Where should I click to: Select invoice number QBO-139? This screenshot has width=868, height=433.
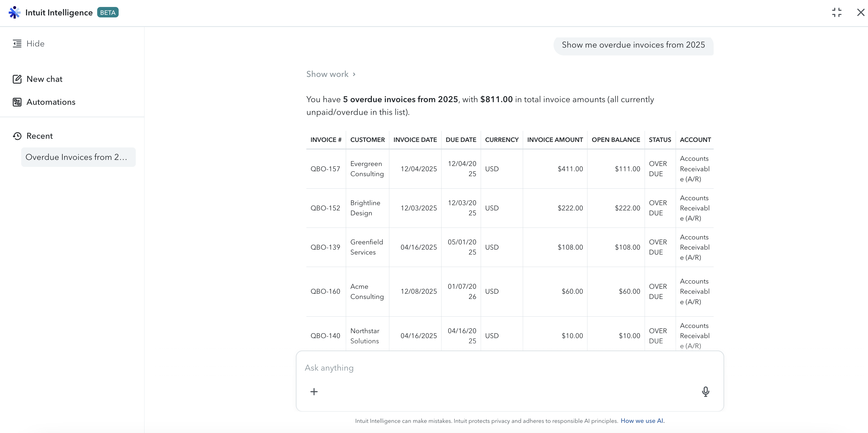325,247
